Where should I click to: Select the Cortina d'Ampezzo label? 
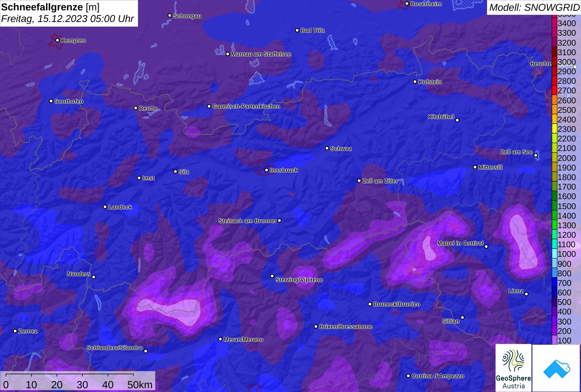pyautogui.click(x=438, y=376)
